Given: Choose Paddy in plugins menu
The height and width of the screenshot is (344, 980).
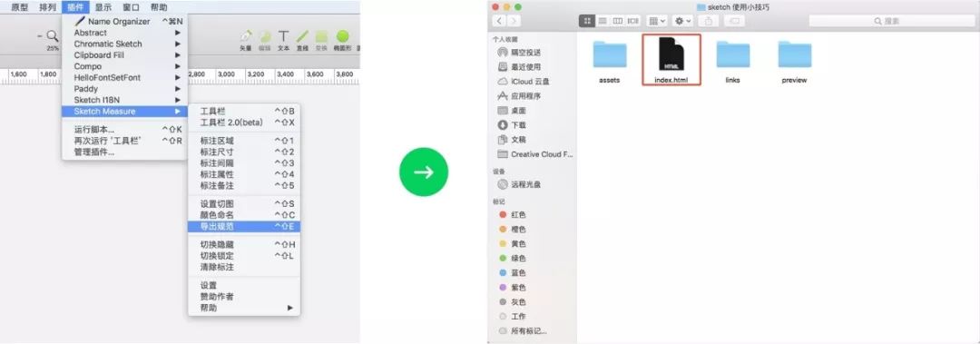Looking at the screenshot, I should [x=125, y=89].
